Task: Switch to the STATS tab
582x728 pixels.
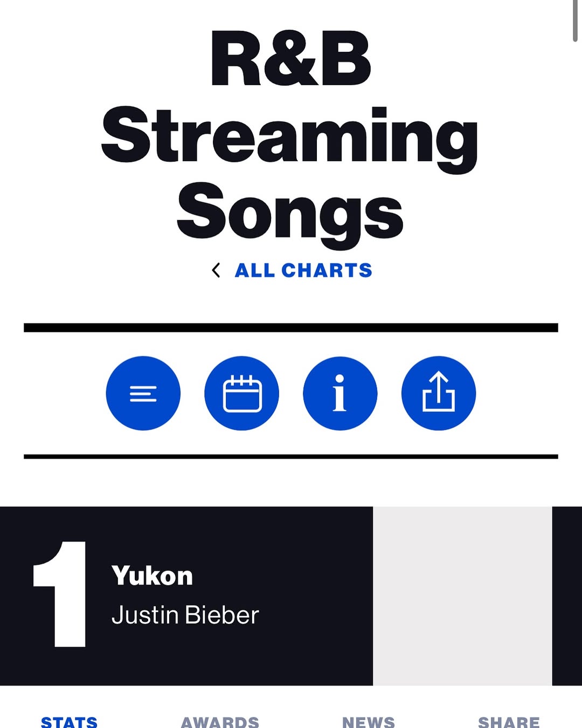Action: tap(70, 722)
